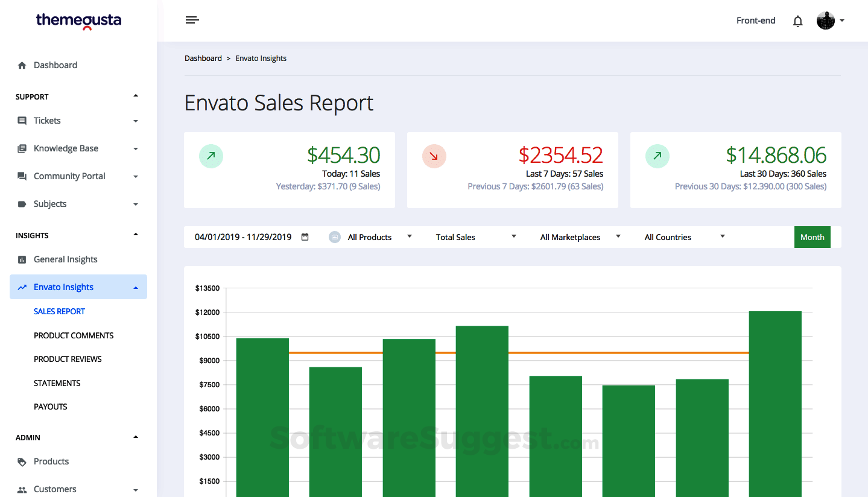Select SALES REPORT in sidebar
The width and height of the screenshot is (868, 497).
pyautogui.click(x=59, y=311)
